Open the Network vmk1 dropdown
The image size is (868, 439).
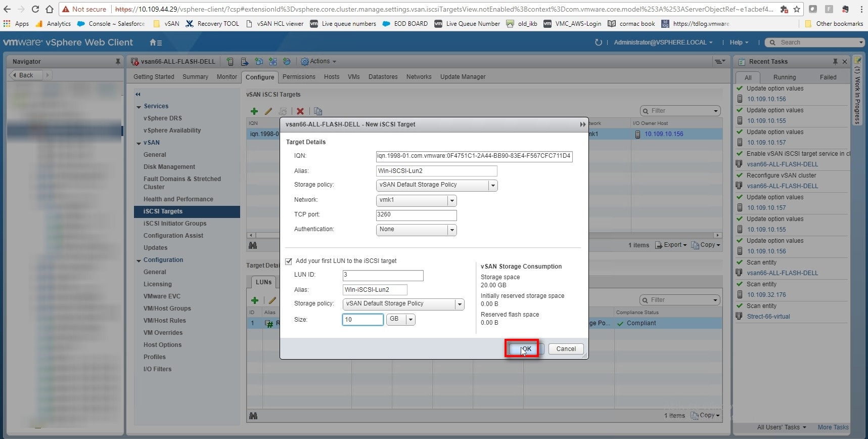(x=451, y=201)
